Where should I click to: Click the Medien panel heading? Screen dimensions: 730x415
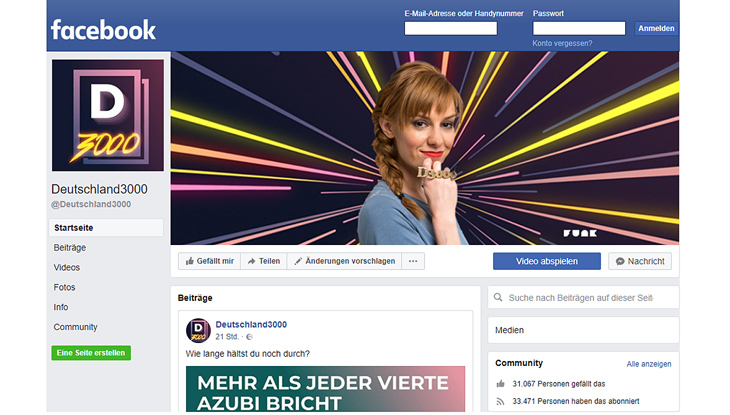pyautogui.click(x=509, y=330)
